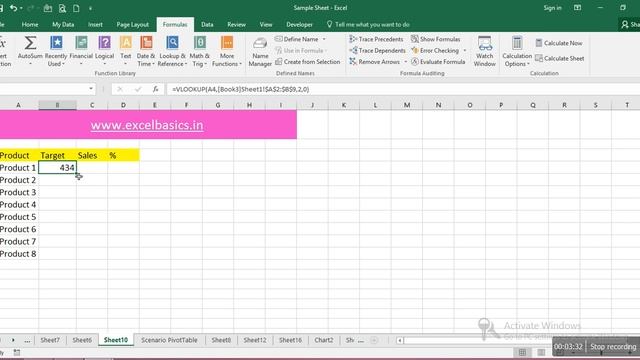Viewport: 640px width, 360px height.
Task: Select Scenario PivotTable sheet tab
Action: [169, 340]
